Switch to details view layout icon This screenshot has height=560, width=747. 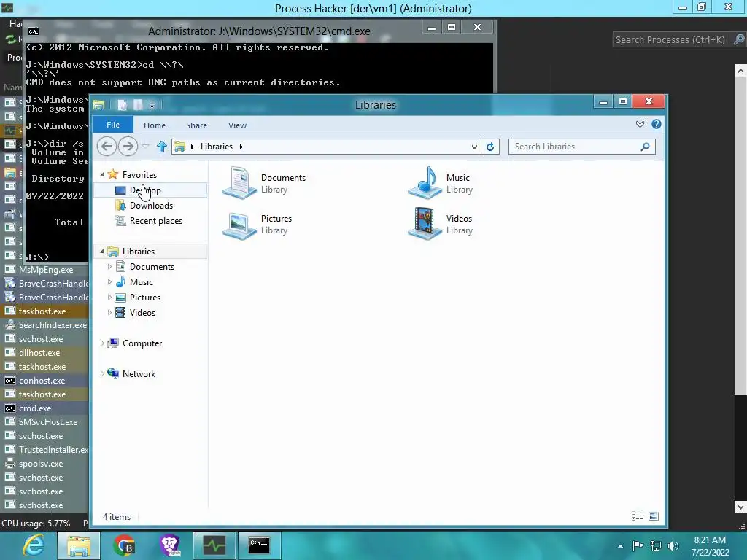click(638, 516)
